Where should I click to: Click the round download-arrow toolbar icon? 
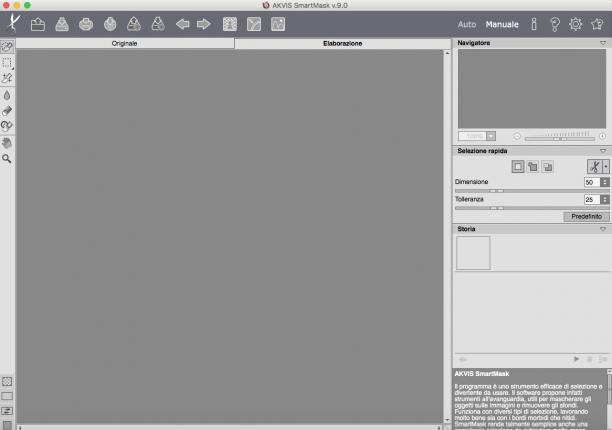(x=110, y=24)
